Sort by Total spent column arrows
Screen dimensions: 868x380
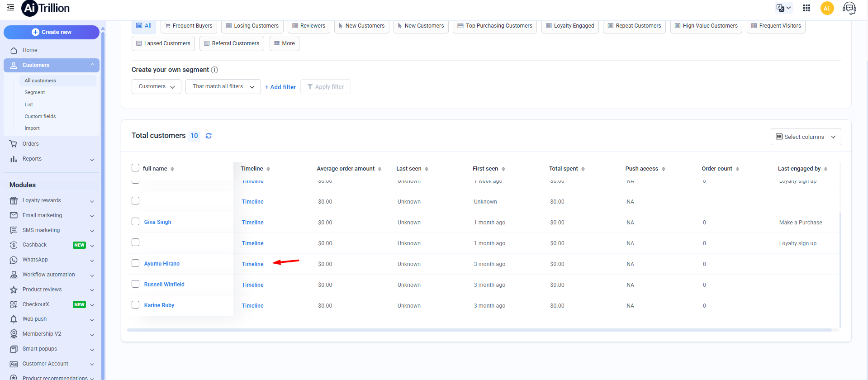(583, 169)
